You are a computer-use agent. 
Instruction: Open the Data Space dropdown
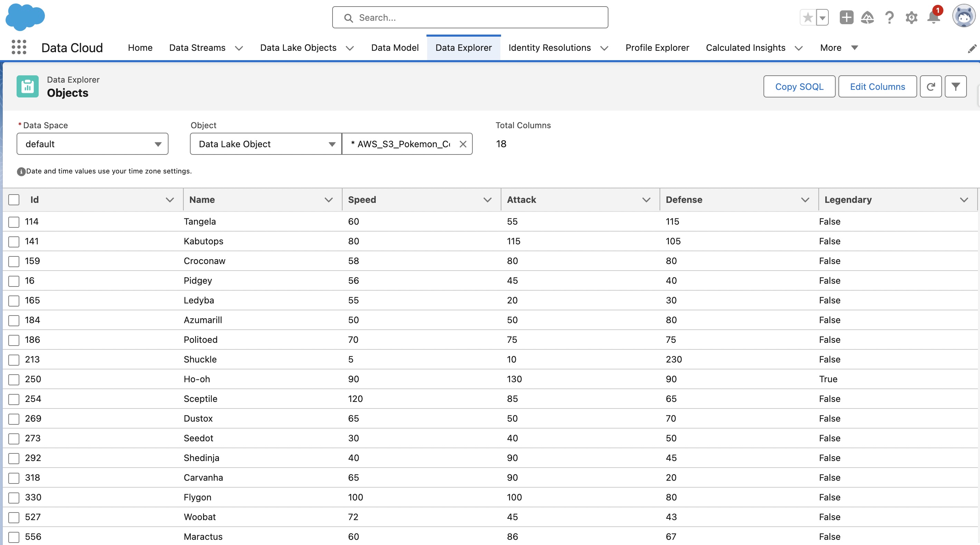click(x=93, y=144)
